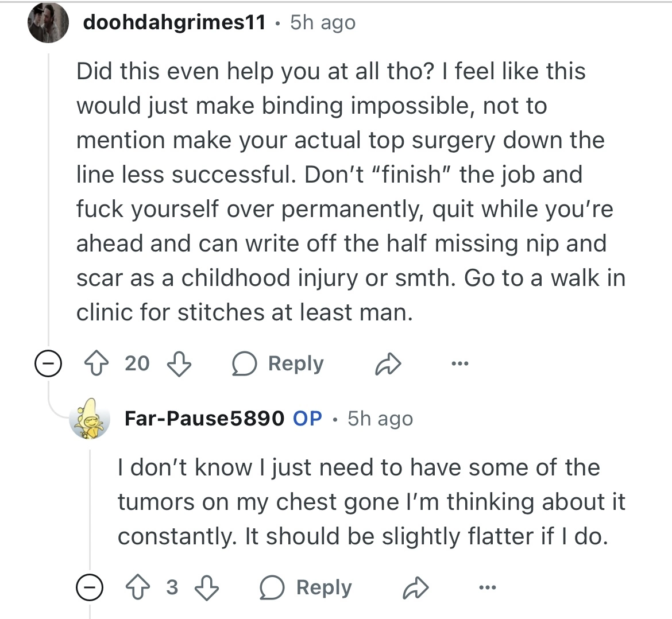Share Far-Pause5890's reply
The width and height of the screenshot is (672, 619).
(x=416, y=587)
